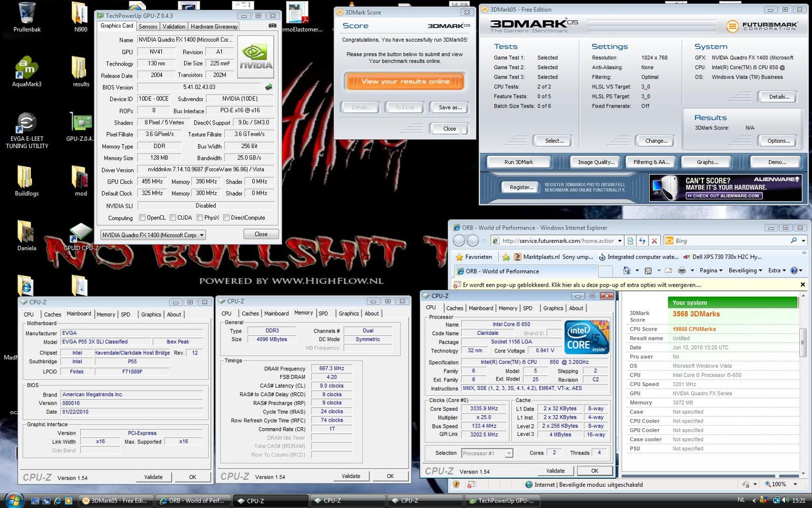Stop page loading with red X
This screenshot has height=508, width=812.
[655, 241]
